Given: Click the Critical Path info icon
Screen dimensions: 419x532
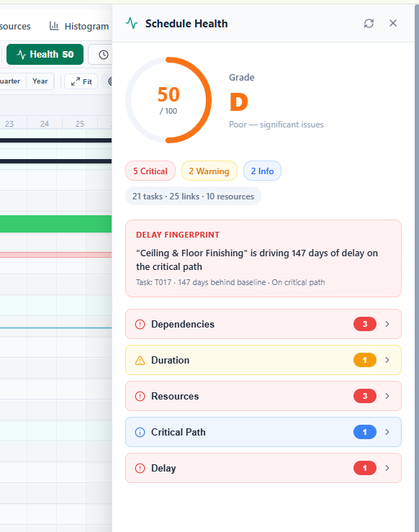Looking at the screenshot, I should (140, 432).
